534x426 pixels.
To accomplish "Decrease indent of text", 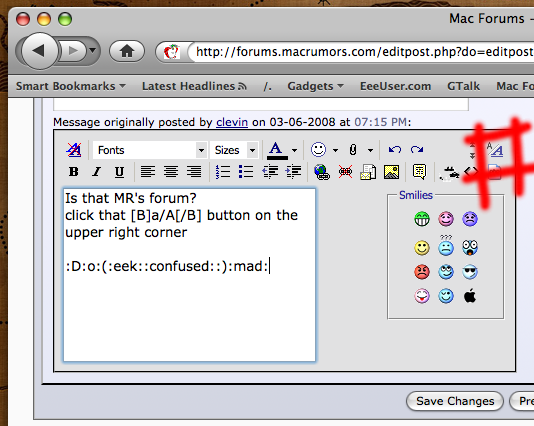I will tap(270, 172).
